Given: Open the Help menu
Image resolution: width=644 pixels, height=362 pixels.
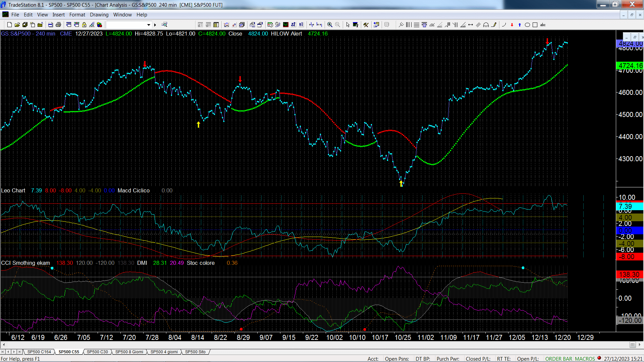Looking at the screenshot, I should point(142,15).
